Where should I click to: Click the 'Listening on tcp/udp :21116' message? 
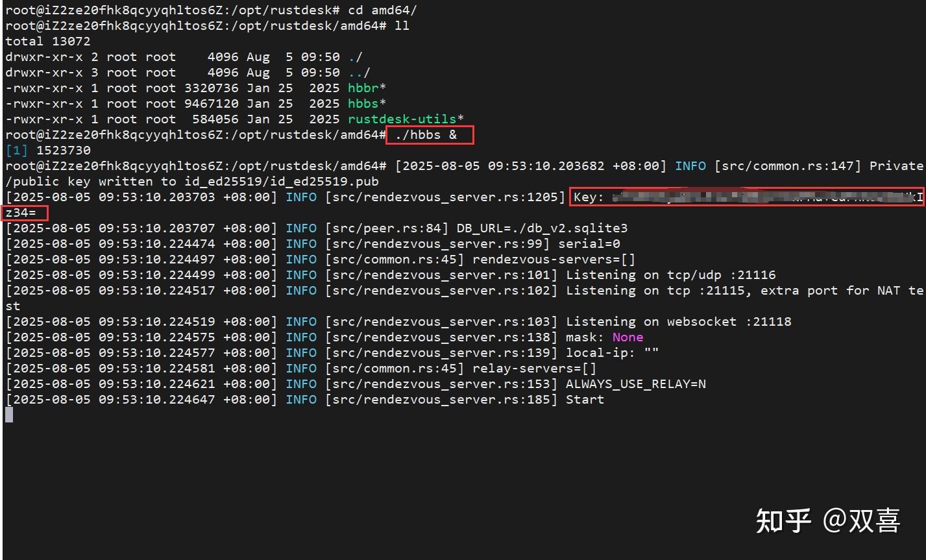point(671,275)
